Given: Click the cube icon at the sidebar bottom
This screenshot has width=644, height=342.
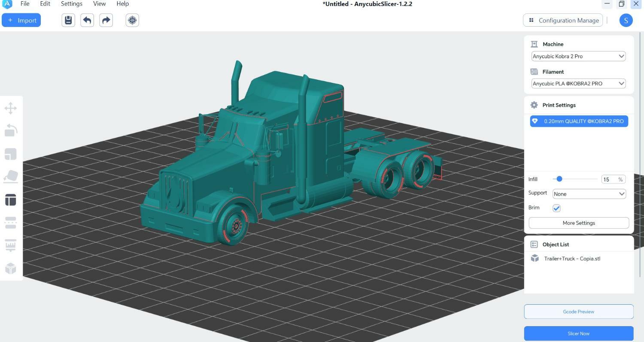Looking at the screenshot, I should [x=11, y=268].
